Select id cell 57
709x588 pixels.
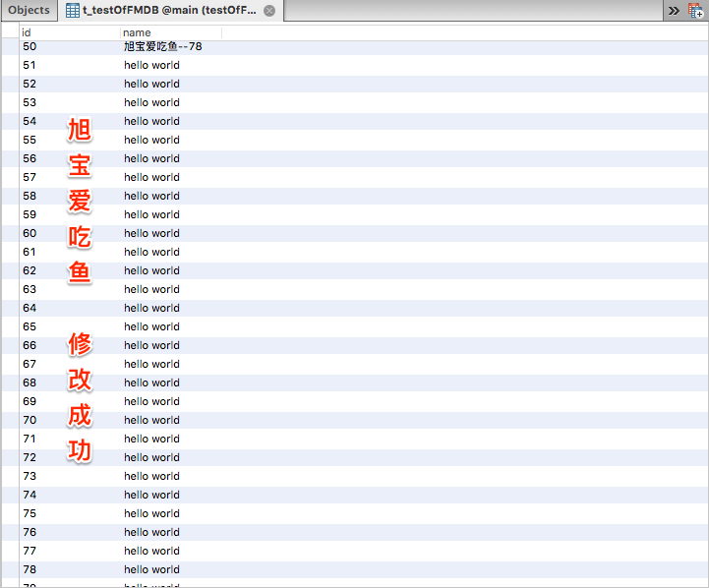point(30,177)
